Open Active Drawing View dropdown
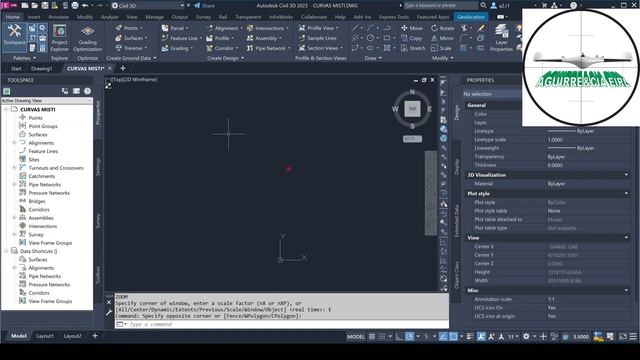The height and width of the screenshot is (360, 640). tap(47, 100)
